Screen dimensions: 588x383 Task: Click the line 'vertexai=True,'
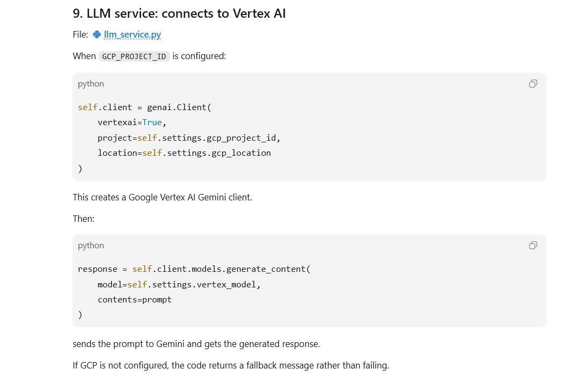pyautogui.click(x=131, y=122)
